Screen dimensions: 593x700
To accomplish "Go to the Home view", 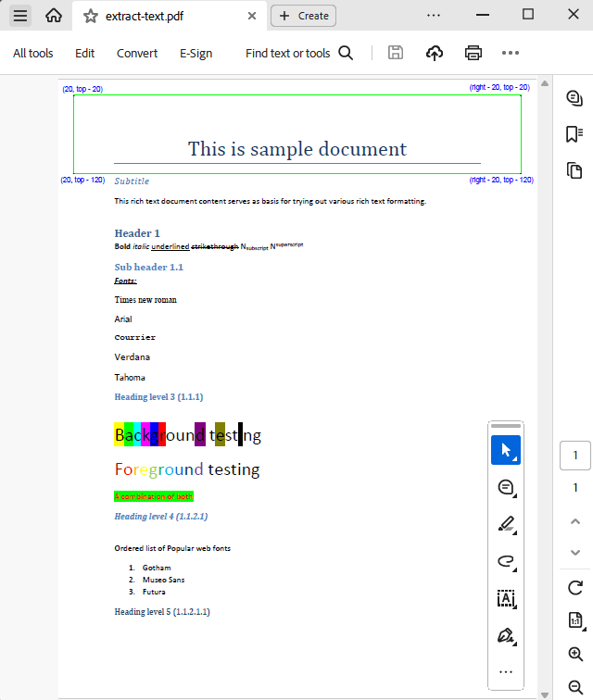I will tap(54, 15).
